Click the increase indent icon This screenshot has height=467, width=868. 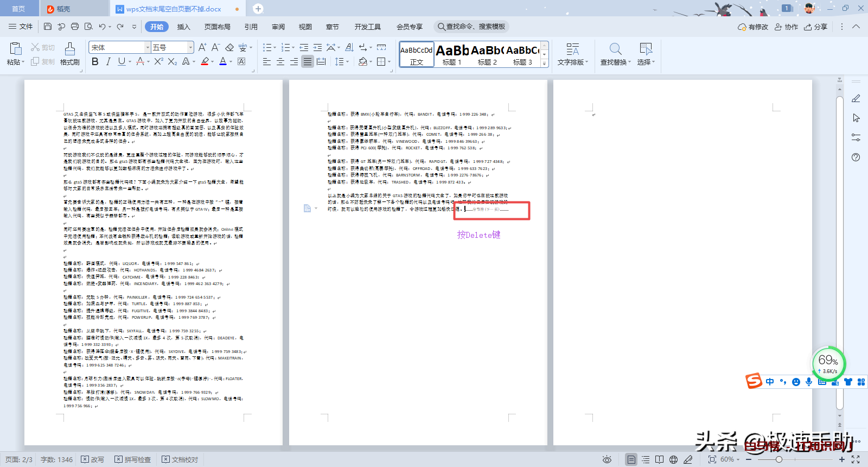click(317, 48)
